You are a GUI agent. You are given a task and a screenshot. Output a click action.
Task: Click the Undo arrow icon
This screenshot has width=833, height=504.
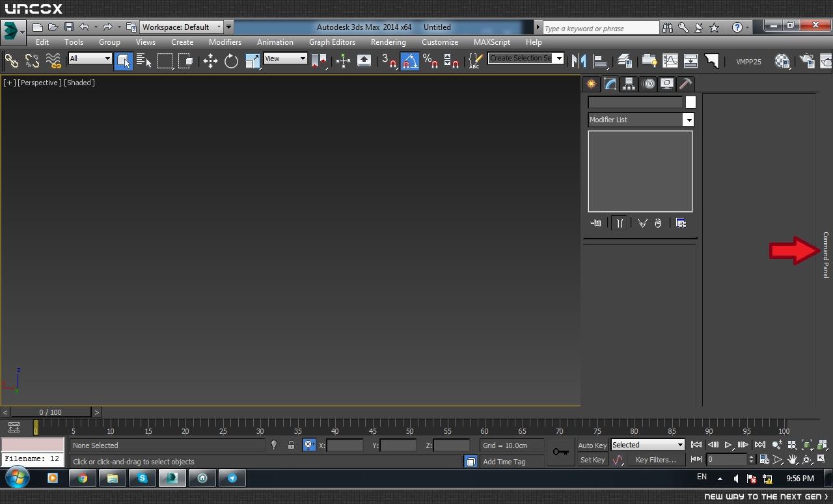pos(85,27)
